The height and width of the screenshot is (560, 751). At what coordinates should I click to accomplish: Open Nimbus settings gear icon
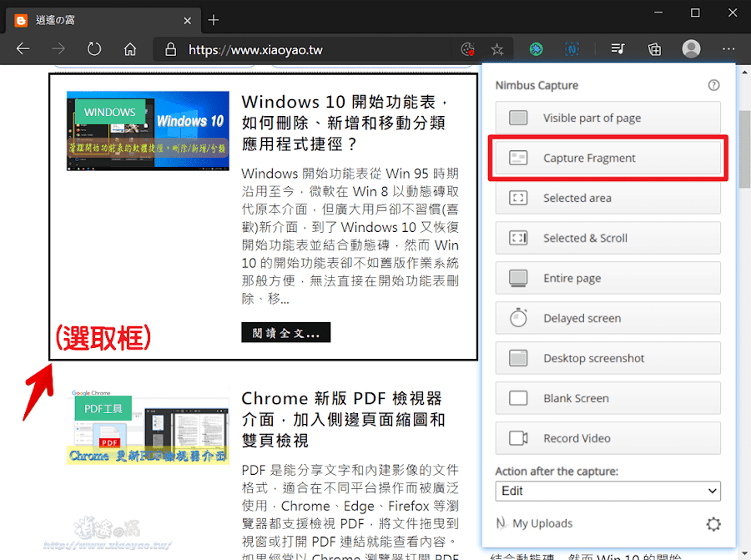(x=713, y=523)
